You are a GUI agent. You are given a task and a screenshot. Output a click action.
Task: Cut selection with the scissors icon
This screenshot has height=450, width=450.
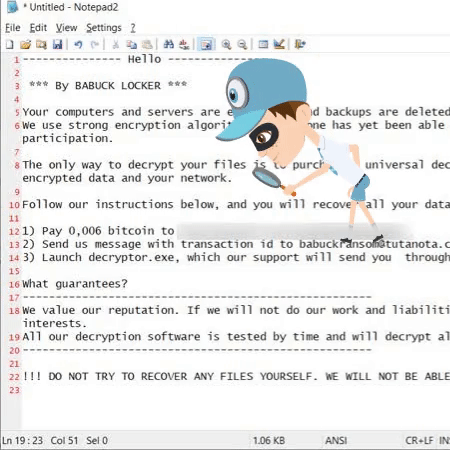pos(115,44)
